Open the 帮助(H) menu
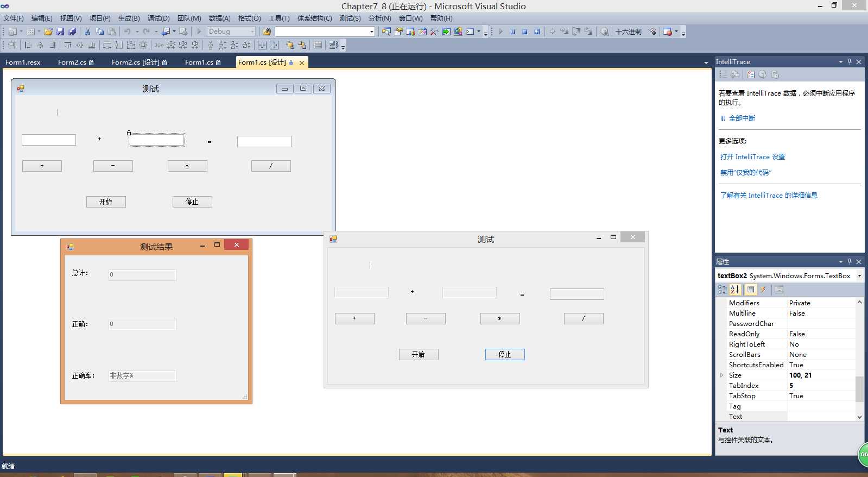 (441, 18)
